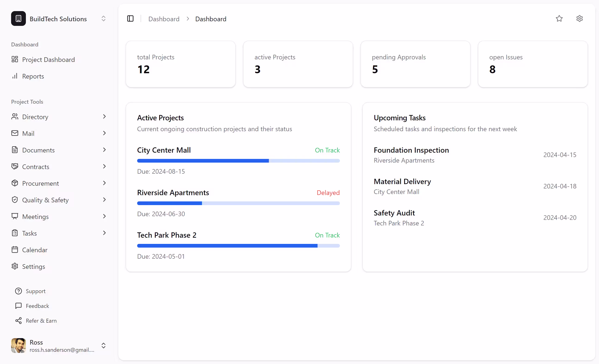Viewport: 599px width, 364px height.
Task: Open Ross user account menu
Action: 104,346
